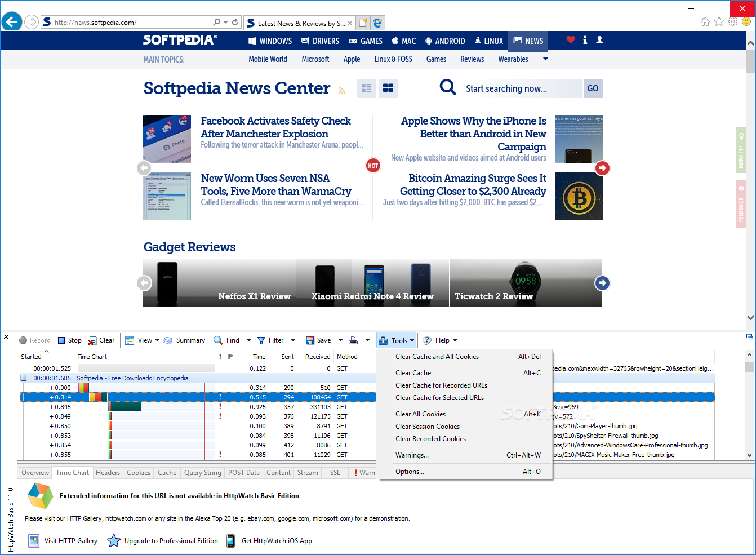Switch to the Headers tab

pyautogui.click(x=108, y=473)
